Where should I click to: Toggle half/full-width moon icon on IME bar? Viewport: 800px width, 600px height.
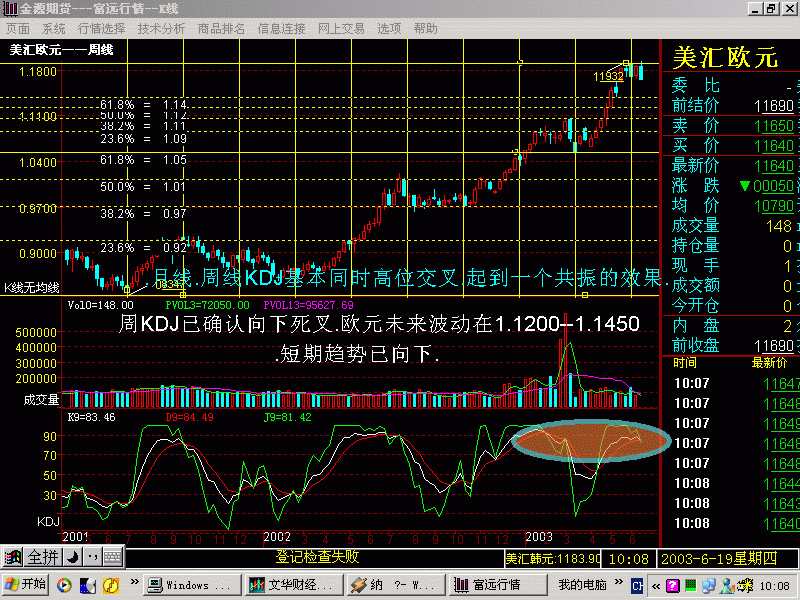tap(72, 557)
